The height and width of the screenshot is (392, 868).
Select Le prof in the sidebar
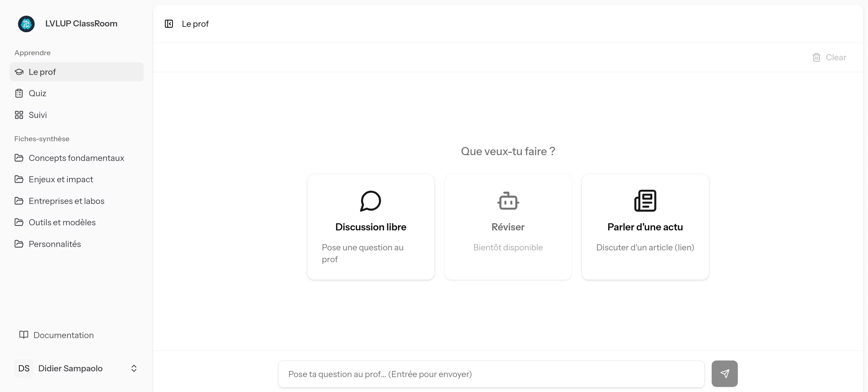pyautogui.click(x=42, y=72)
